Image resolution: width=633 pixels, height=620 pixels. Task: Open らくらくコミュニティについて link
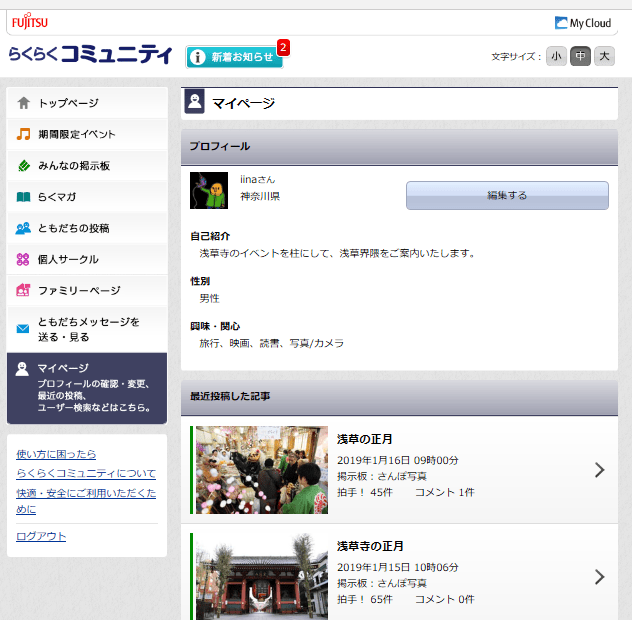click(86, 473)
